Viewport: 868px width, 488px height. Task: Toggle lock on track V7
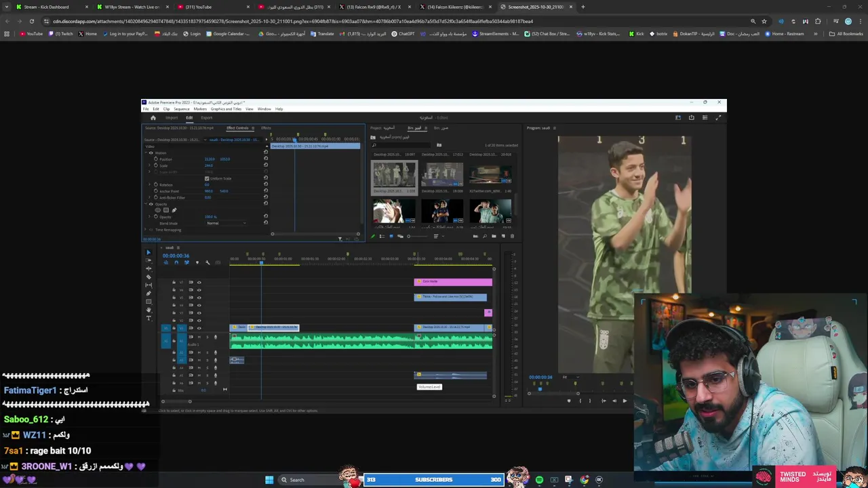[174, 282]
